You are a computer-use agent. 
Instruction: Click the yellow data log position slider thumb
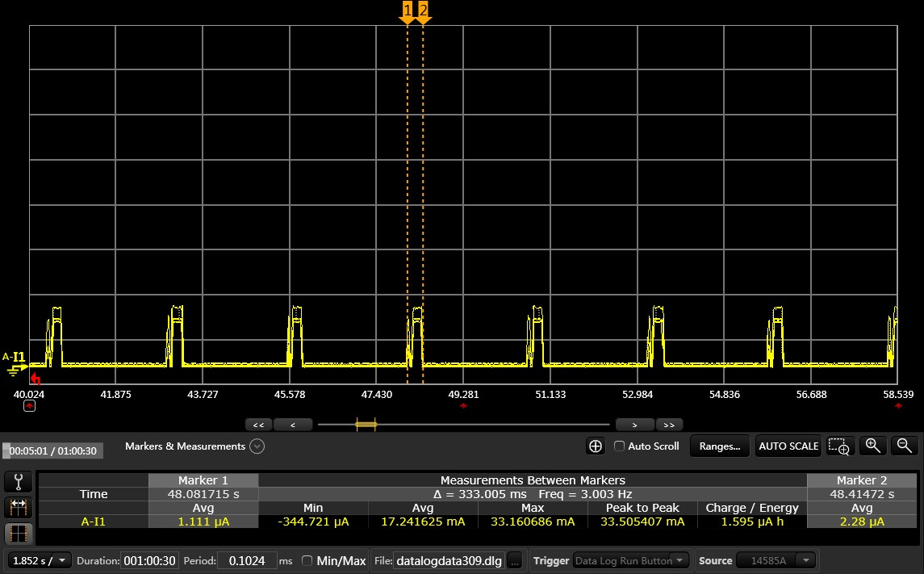point(366,425)
